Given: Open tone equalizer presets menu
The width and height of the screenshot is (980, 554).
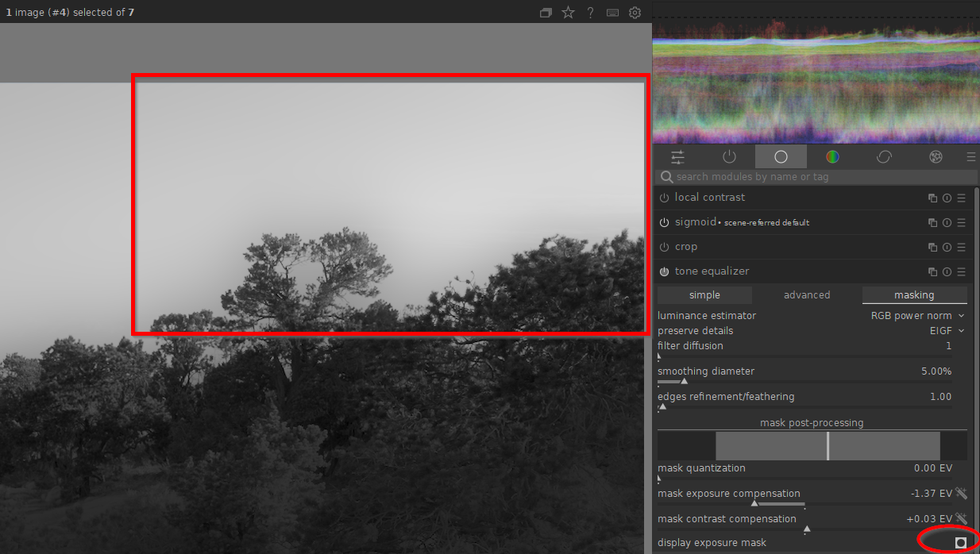Looking at the screenshot, I should click(x=961, y=271).
